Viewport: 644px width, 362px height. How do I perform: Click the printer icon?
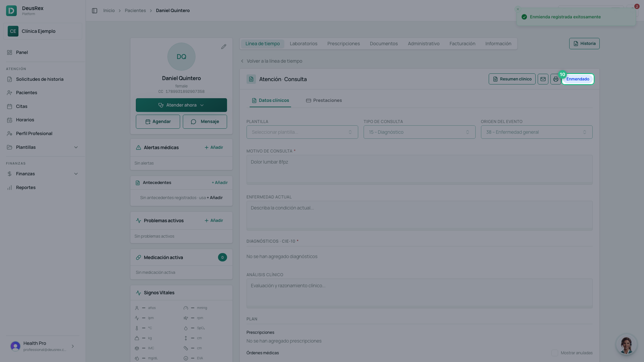pyautogui.click(x=555, y=79)
